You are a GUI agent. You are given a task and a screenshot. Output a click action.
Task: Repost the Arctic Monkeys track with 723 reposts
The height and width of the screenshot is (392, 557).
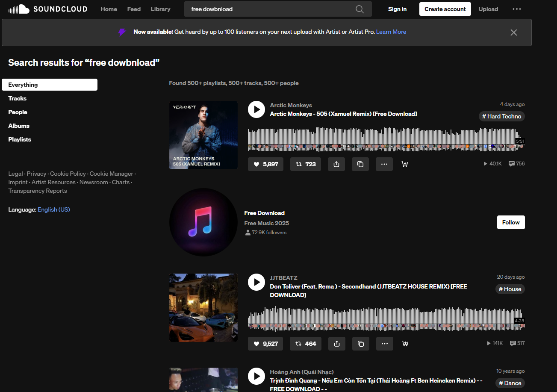click(x=306, y=164)
